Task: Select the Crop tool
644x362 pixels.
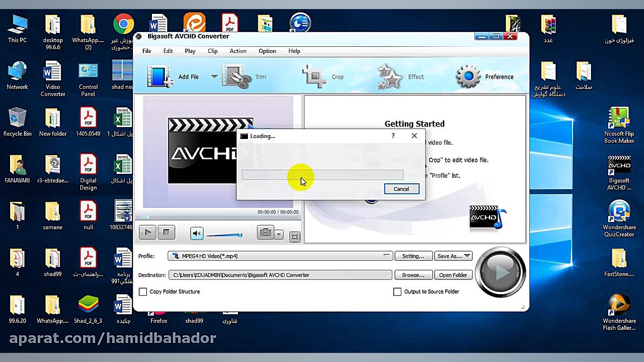Action: [314, 77]
